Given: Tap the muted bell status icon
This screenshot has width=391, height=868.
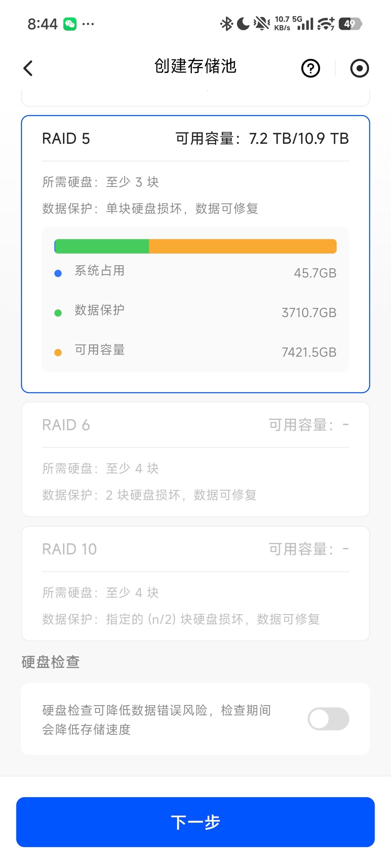Looking at the screenshot, I should (262, 24).
